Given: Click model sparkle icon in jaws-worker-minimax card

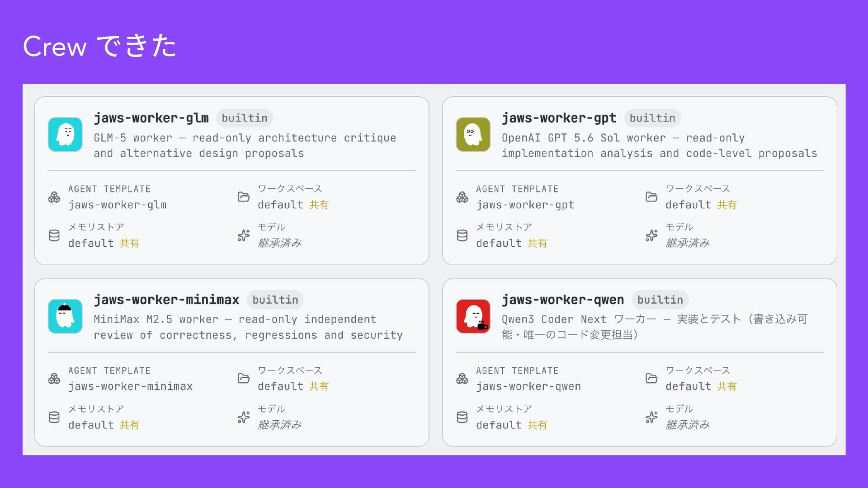Looking at the screenshot, I should point(244,417).
